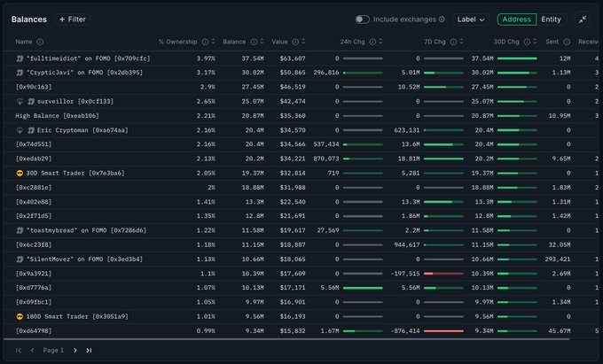Screen dimensions: 603x364
Task: Toggle the Include exchanges switch
Action: point(363,19)
